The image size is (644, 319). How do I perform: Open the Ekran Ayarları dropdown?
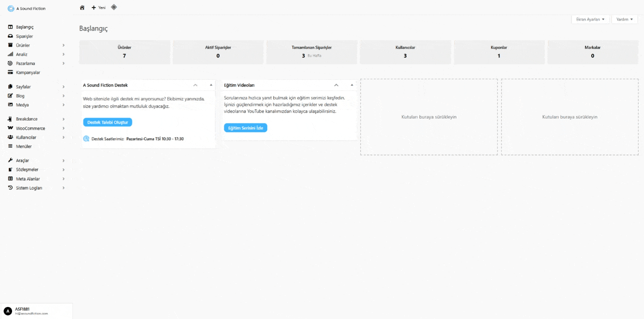click(x=590, y=19)
